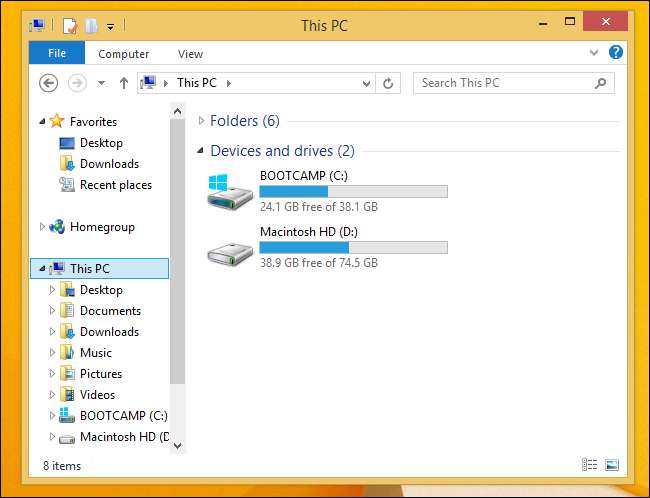Switch to the Computer ribbon tab
Screen dimensions: 650x498
[x=124, y=54]
